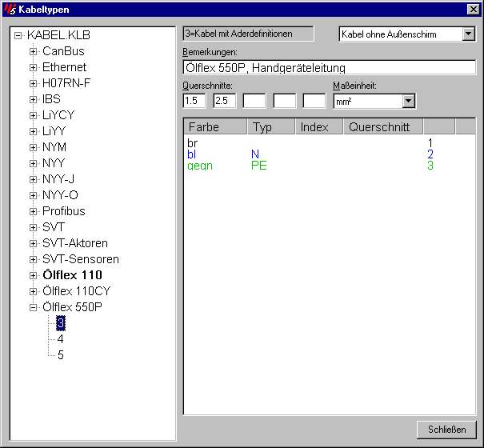Select the 5-wire child under Ölflex 550P

(x=61, y=355)
